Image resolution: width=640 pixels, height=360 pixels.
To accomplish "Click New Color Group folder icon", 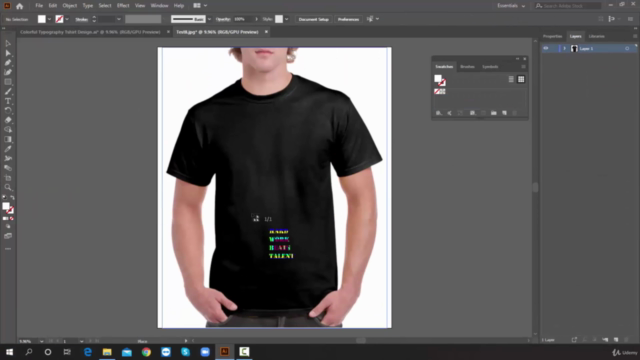I will (493, 113).
